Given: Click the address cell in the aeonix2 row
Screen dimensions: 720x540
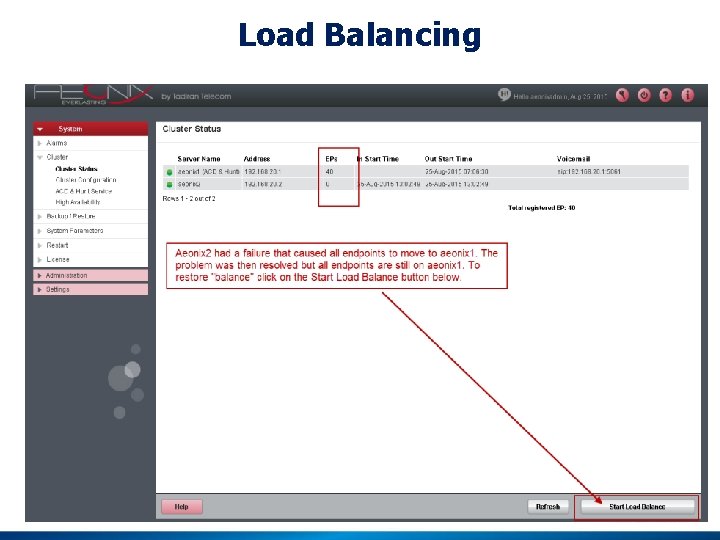Looking at the screenshot, I should coord(263,184).
